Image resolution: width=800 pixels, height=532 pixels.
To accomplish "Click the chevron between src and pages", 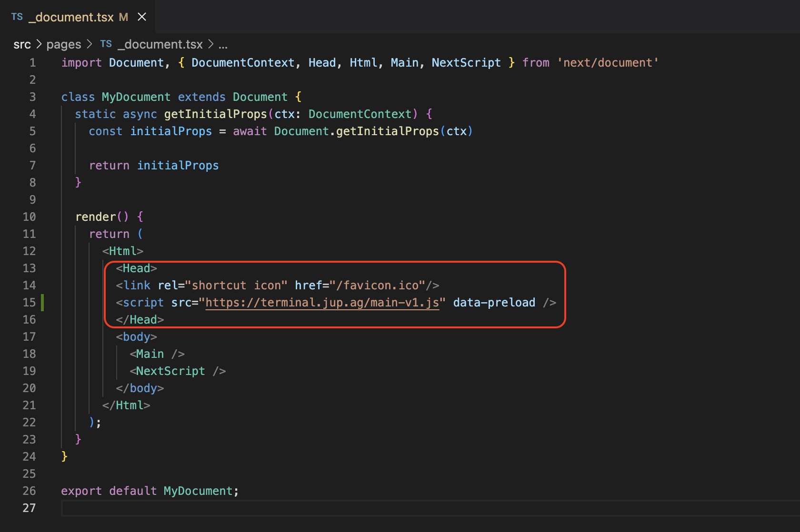I will (39, 44).
